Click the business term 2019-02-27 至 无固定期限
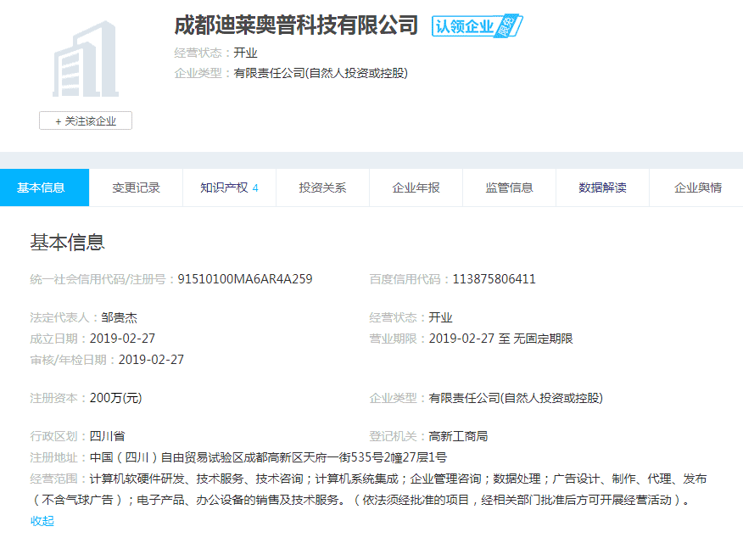The width and height of the screenshot is (743, 560). point(501,339)
